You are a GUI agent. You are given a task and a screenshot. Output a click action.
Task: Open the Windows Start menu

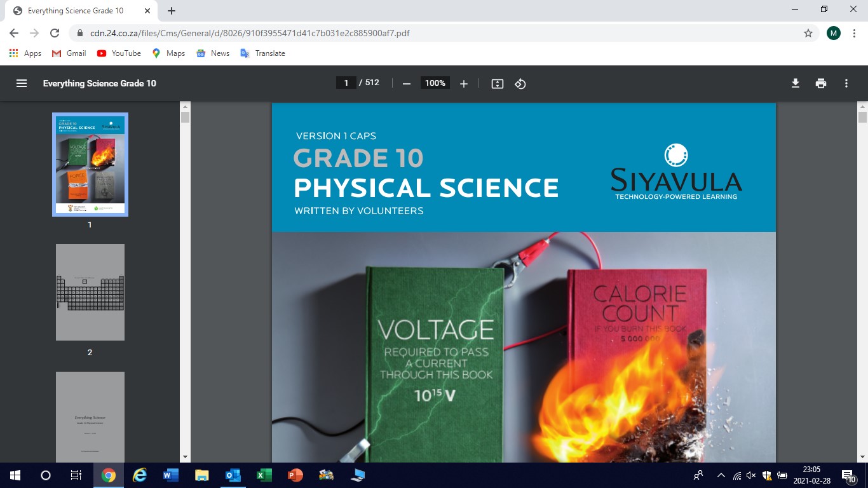[x=15, y=475]
